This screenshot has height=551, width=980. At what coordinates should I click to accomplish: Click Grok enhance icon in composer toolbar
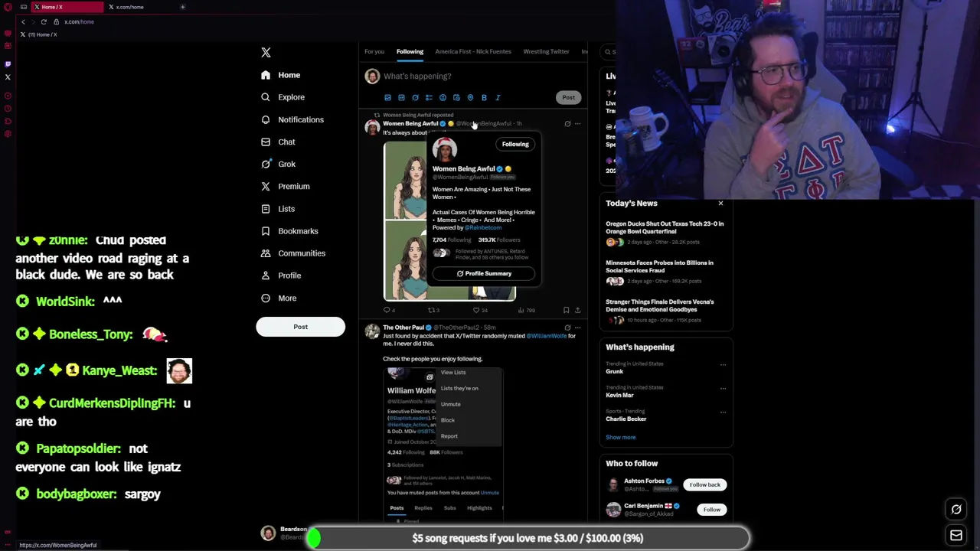[415, 98]
